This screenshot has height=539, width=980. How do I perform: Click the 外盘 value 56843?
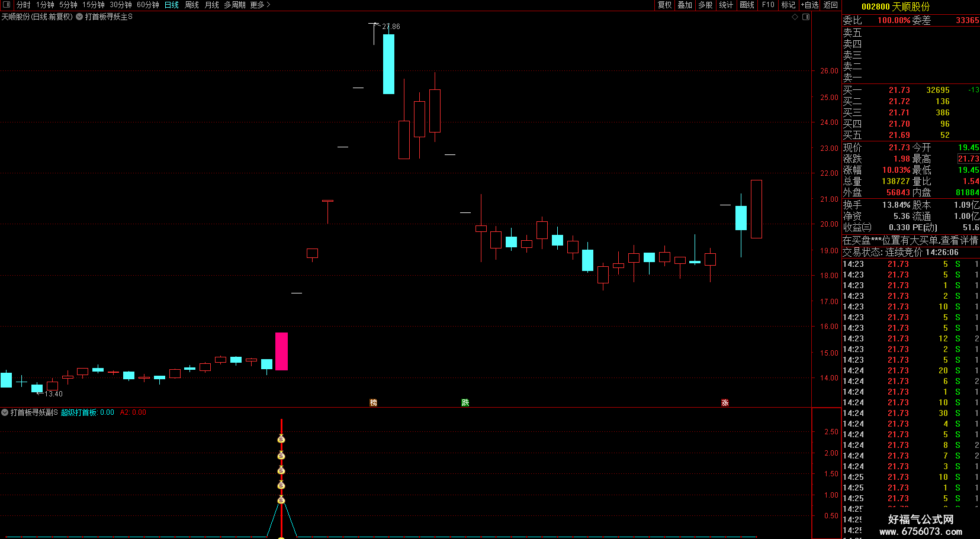click(898, 192)
